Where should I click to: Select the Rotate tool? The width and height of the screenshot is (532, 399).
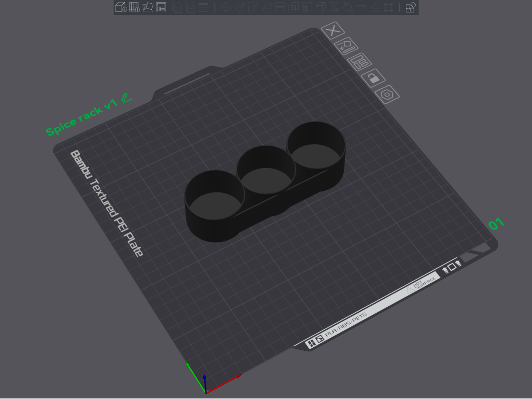[239, 7]
